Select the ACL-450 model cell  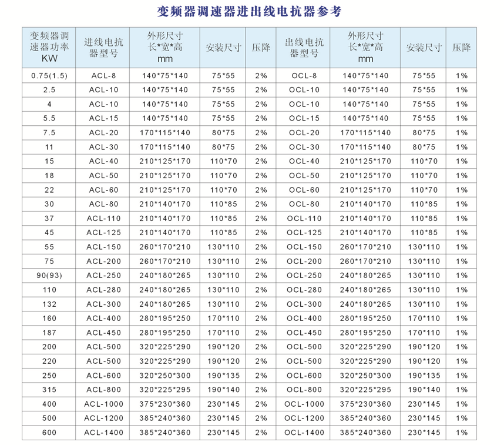pos(103,333)
